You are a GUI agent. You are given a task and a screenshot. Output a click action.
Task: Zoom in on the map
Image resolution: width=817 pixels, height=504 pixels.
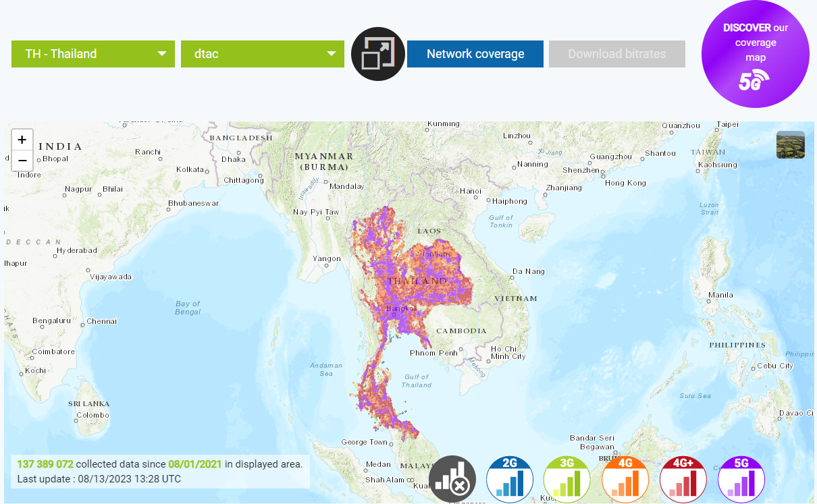point(22,140)
